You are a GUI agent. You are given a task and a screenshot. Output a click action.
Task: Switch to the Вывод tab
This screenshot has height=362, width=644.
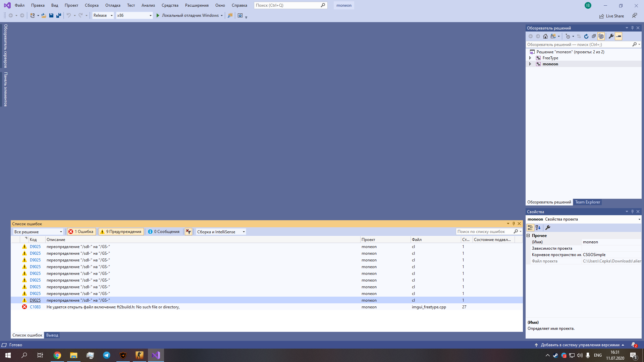tap(52, 335)
